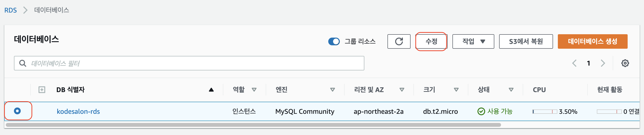Open table preferences gear icon
Screen dimensions: 644x135
[x=625, y=63]
